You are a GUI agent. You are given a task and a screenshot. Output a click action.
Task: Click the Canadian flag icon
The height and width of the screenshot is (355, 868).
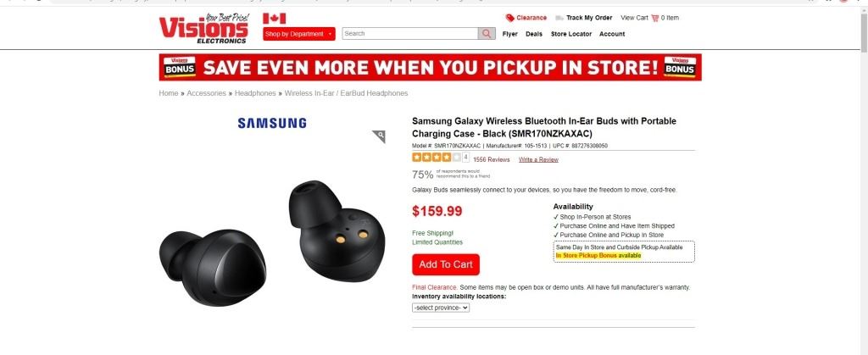(x=274, y=19)
